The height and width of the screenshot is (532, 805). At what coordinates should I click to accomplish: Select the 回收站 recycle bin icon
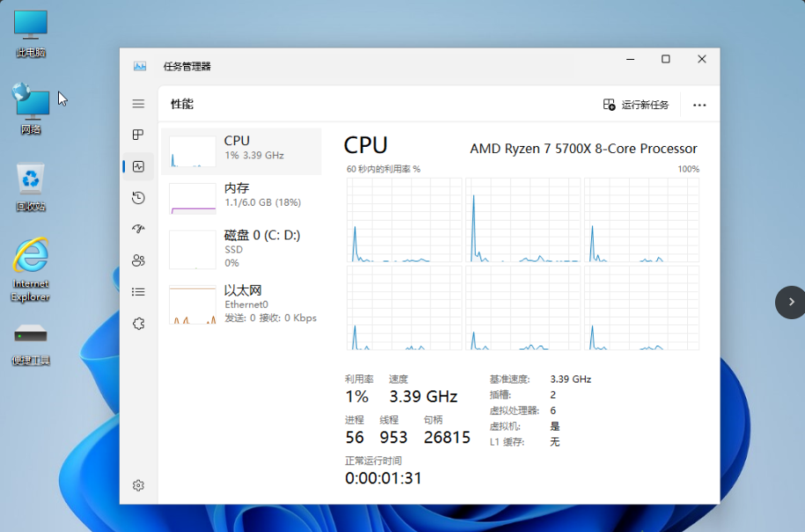pyautogui.click(x=31, y=187)
